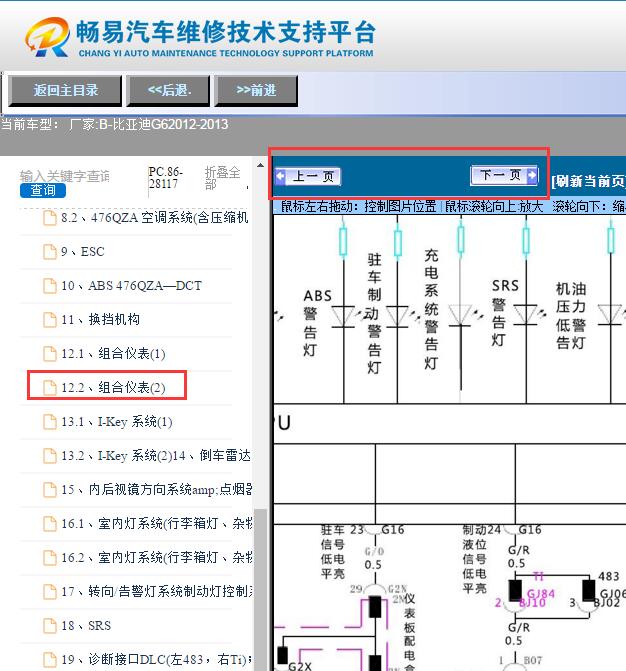This screenshot has height=671, width=626.
Task: Open 18、SRS tree item
Action: pos(86,625)
